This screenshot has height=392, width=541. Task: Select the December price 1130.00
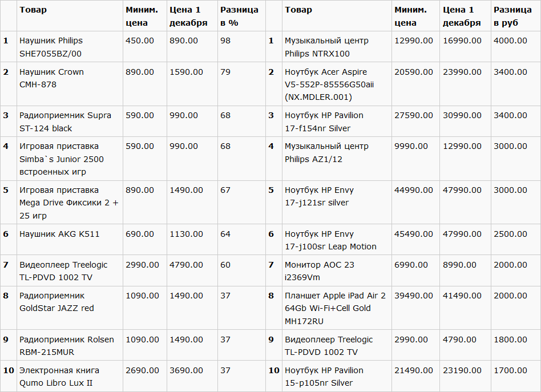click(186, 234)
